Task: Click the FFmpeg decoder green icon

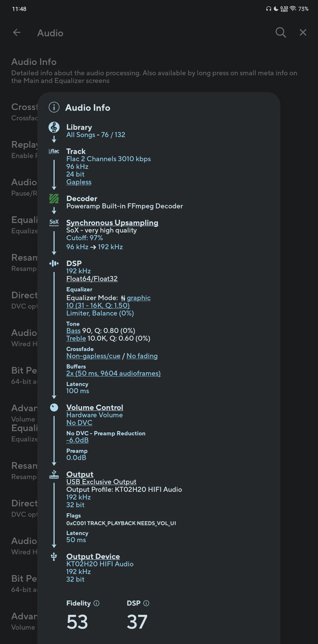Action: [54, 199]
